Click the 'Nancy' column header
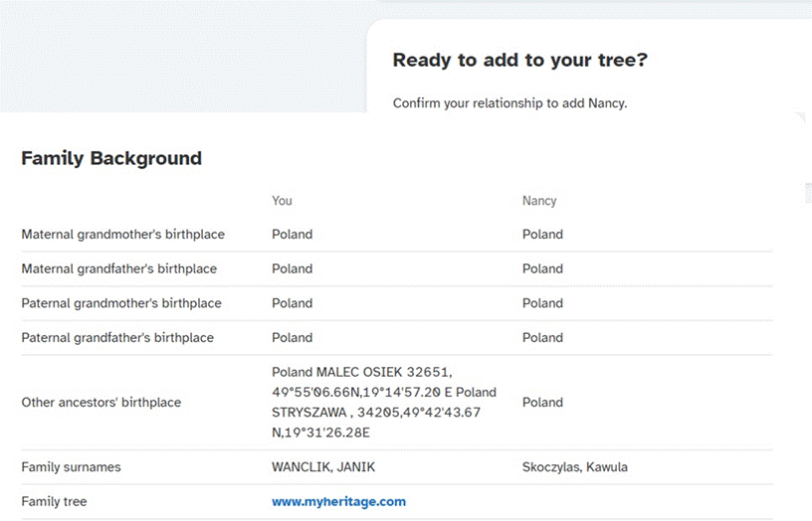The width and height of the screenshot is (812, 521). click(x=539, y=201)
